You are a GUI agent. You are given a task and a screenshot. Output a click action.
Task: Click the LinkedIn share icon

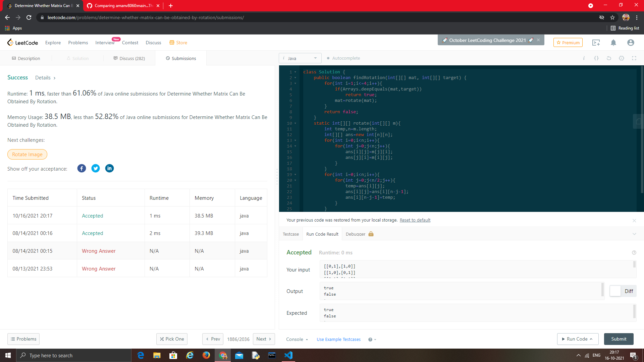(109, 168)
